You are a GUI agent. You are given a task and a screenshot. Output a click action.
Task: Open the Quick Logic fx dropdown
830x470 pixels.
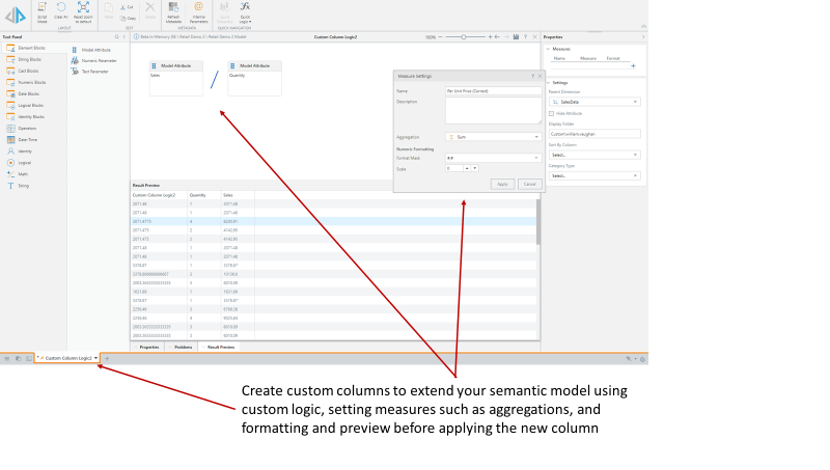pos(245,12)
